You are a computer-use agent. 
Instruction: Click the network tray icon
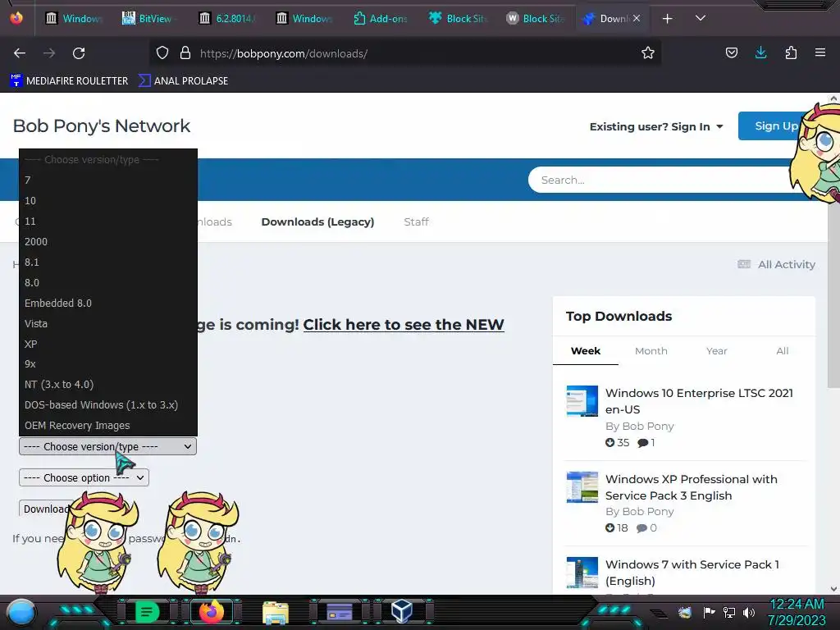pos(729,612)
